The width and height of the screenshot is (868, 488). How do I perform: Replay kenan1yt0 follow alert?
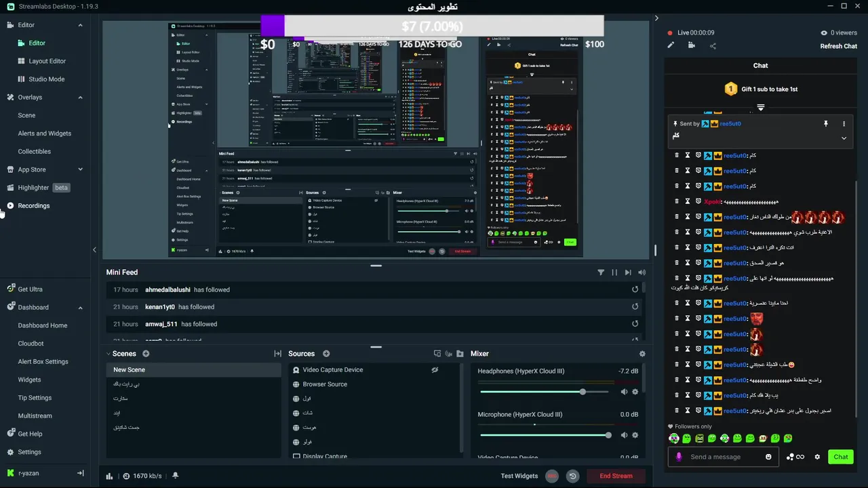pyautogui.click(x=635, y=306)
